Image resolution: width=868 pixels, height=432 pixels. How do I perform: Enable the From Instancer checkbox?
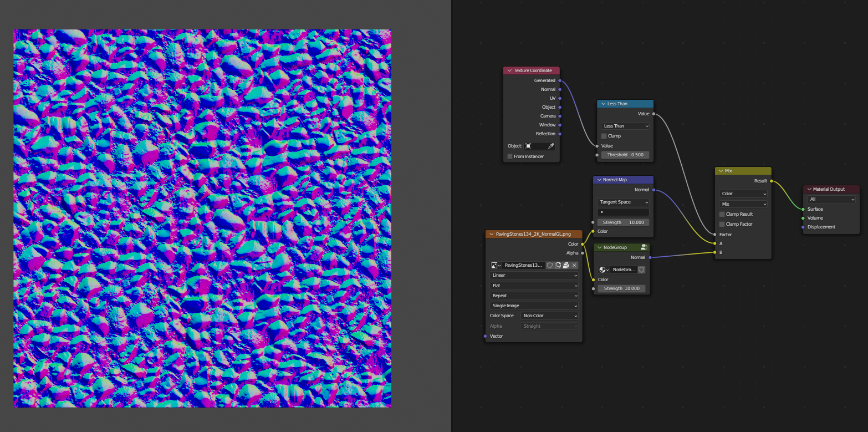click(x=510, y=156)
